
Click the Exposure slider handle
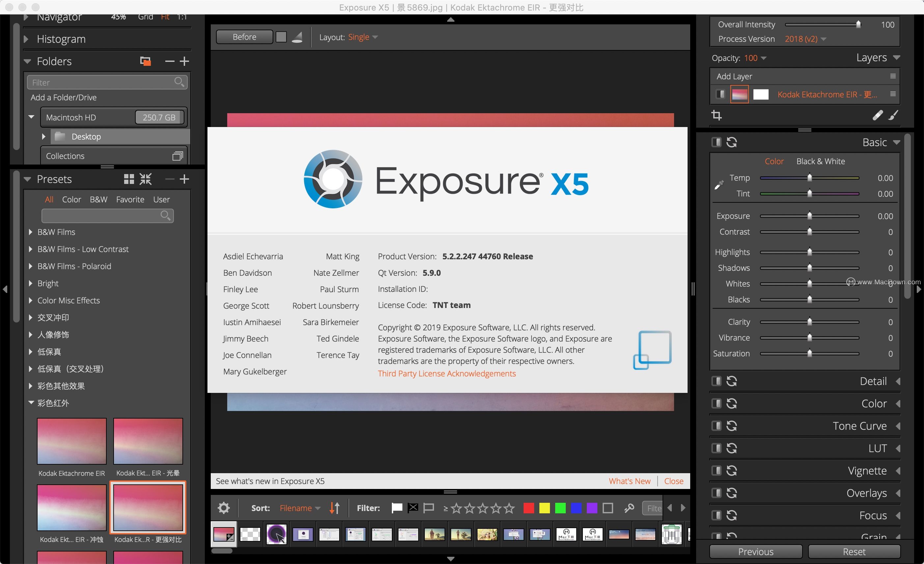809,216
